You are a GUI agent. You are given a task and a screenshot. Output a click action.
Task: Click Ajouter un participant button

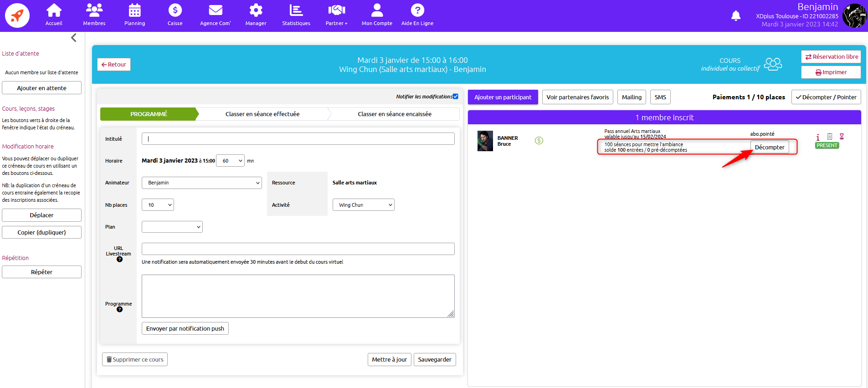pos(503,97)
